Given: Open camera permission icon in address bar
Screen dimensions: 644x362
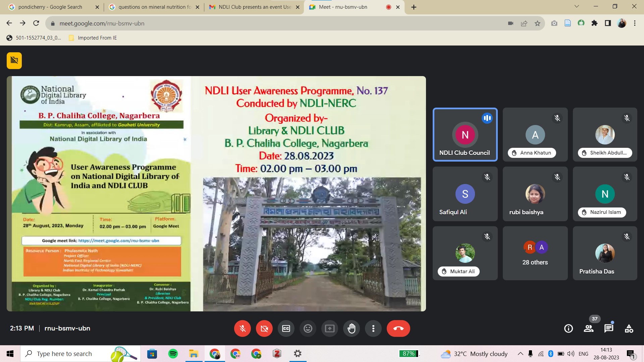Looking at the screenshot, I should (x=511, y=23).
